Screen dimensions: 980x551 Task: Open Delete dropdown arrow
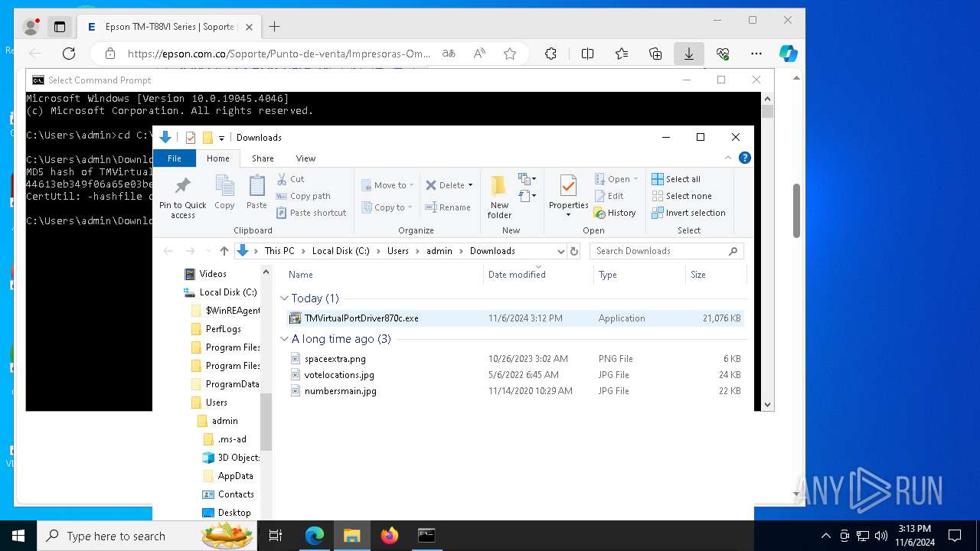[x=470, y=185]
